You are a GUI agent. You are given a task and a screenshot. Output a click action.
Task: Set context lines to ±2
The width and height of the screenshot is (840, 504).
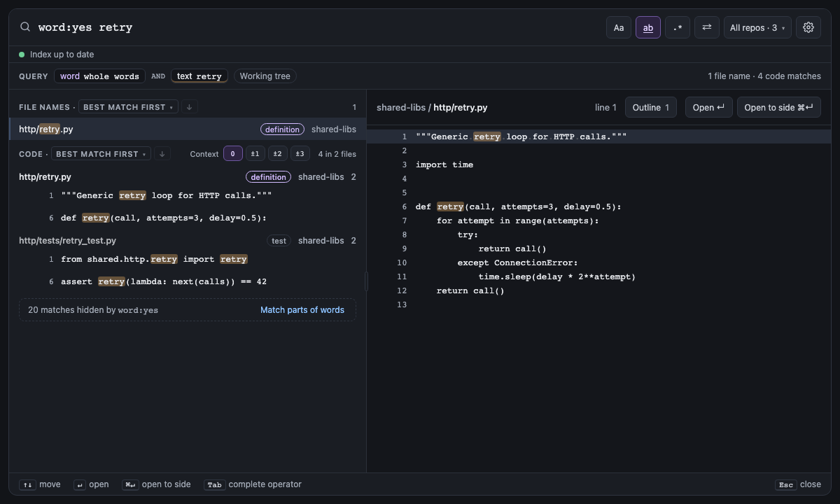pos(278,154)
